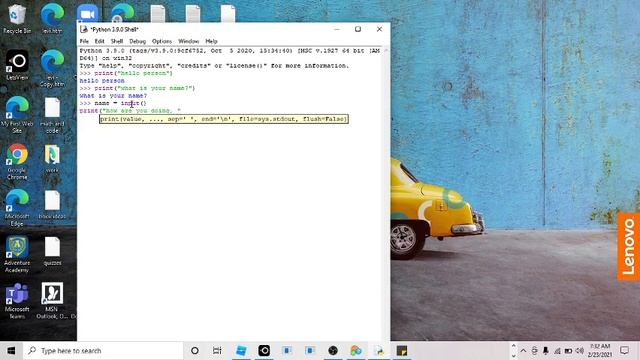
Task: Open the taskbar clock and date
Action: 599,351
